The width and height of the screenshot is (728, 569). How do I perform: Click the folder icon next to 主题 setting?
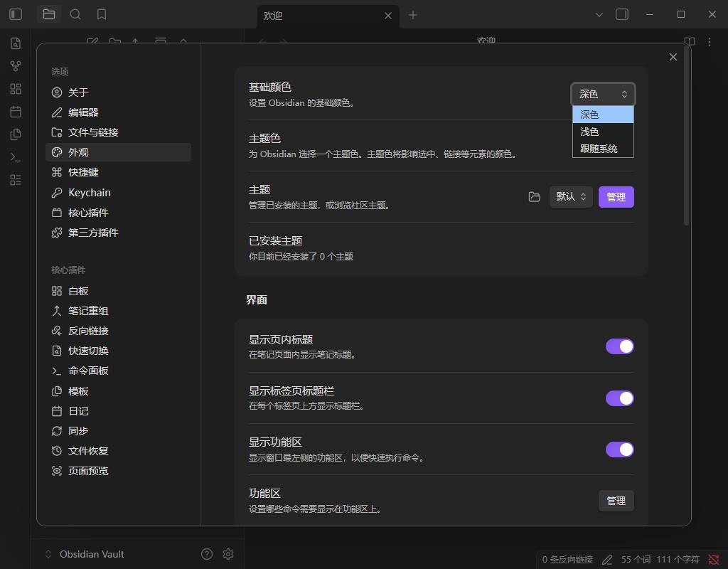pyautogui.click(x=534, y=197)
